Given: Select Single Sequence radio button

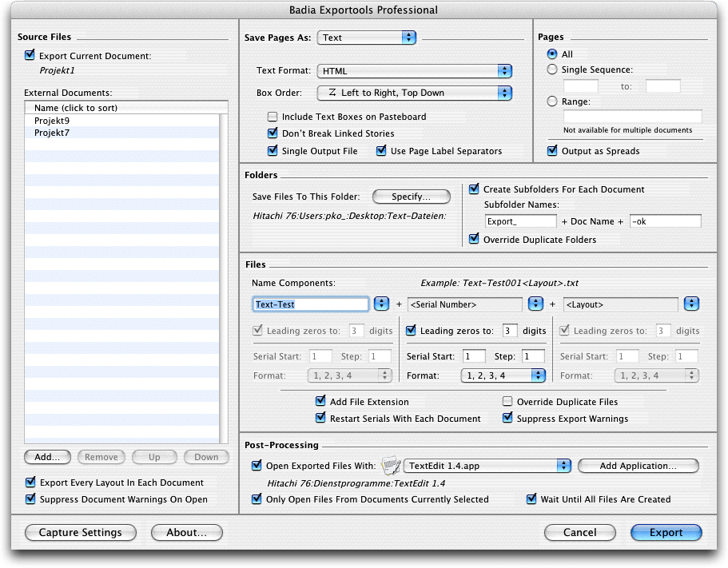Looking at the screenshot, I should point(552,70).
